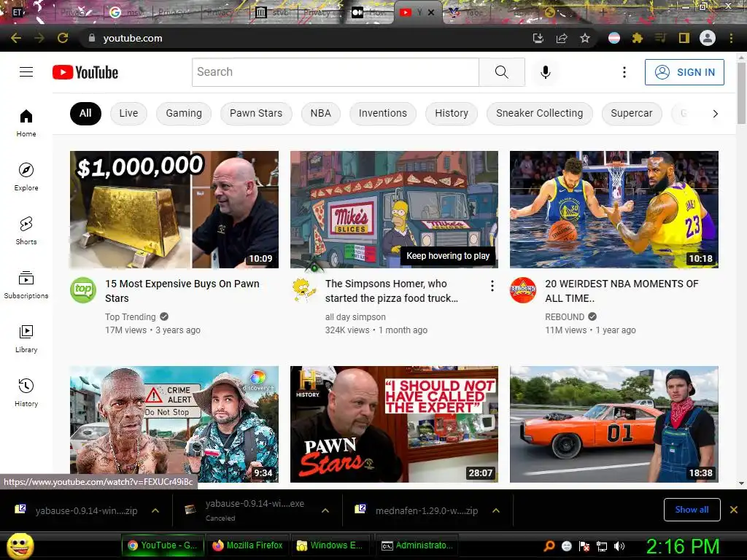Open Library in the sidebar
Image resolution: width=747 pixels, height=560 pixels.
point(26,338)
